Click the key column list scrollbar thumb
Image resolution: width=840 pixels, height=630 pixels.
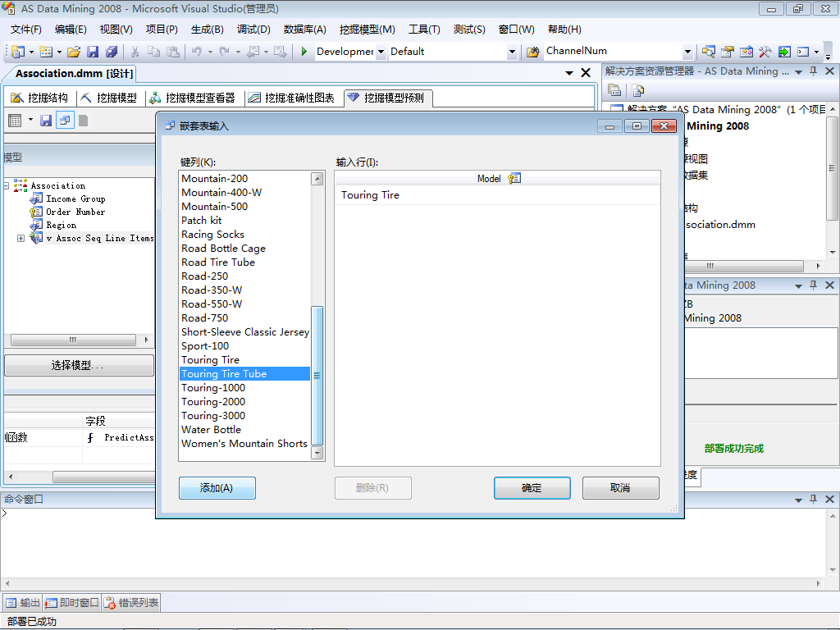[x=317, y=375]
